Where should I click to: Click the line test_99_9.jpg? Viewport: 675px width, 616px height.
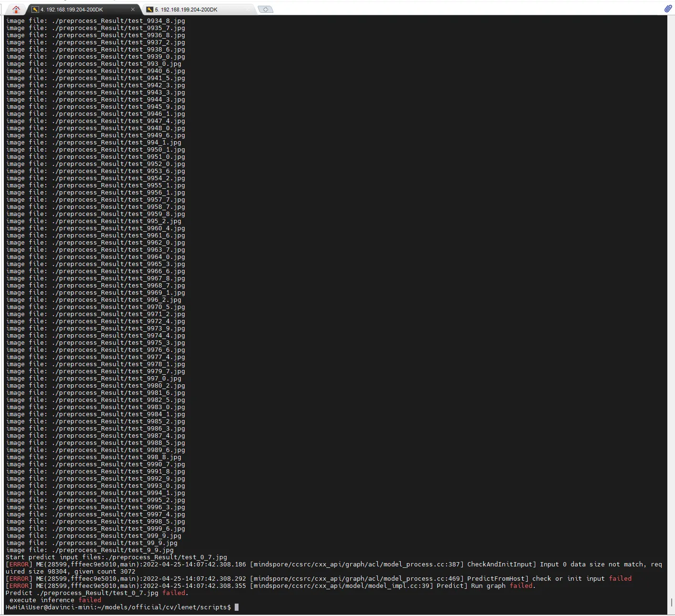point(92,543)
